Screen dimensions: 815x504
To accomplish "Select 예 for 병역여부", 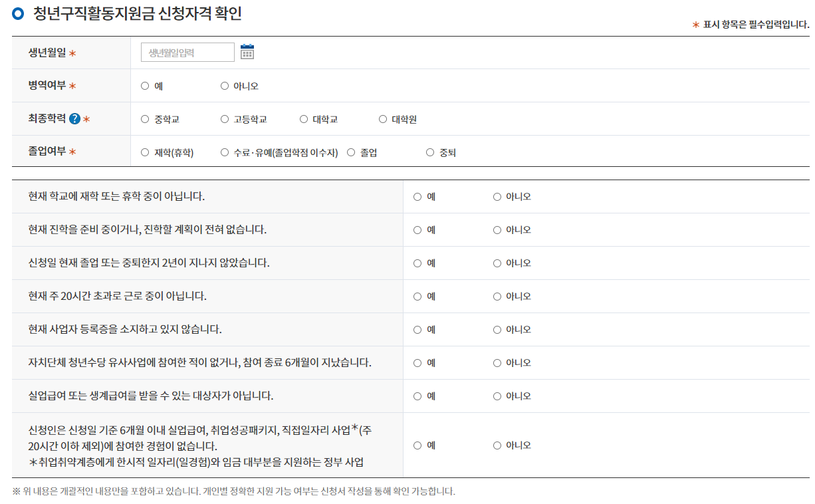I will (x=145, y=86).
